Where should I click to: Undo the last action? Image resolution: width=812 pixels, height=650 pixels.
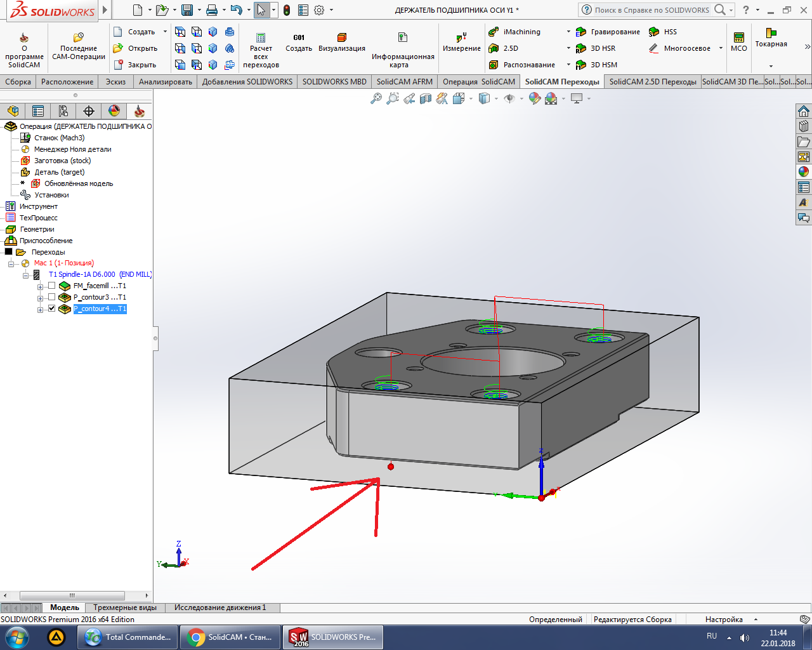[236, 10]
